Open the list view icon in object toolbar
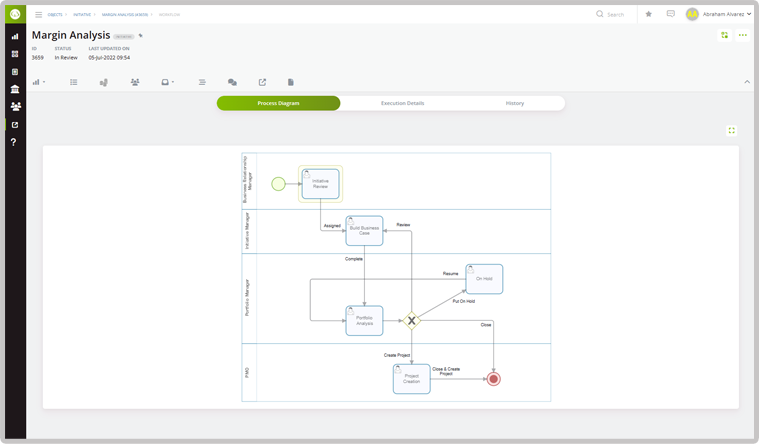The height and width of the screenshot is (444, 759). (74, 82)
